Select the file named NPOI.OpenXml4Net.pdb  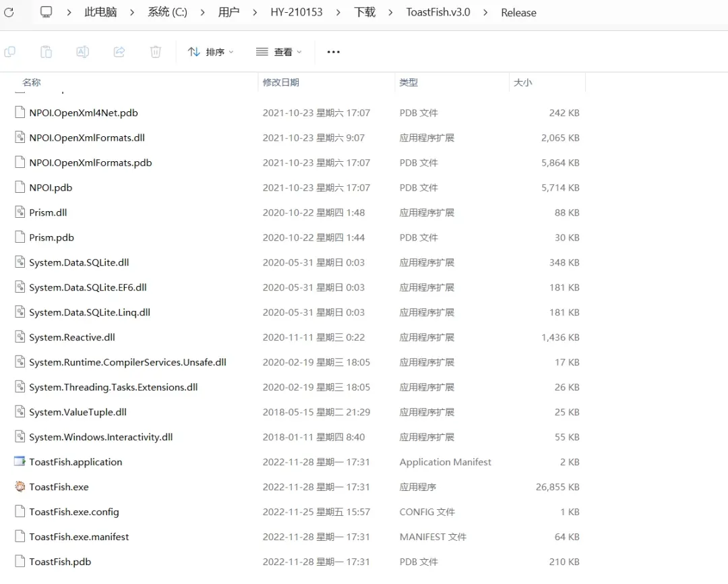point(84,113)
